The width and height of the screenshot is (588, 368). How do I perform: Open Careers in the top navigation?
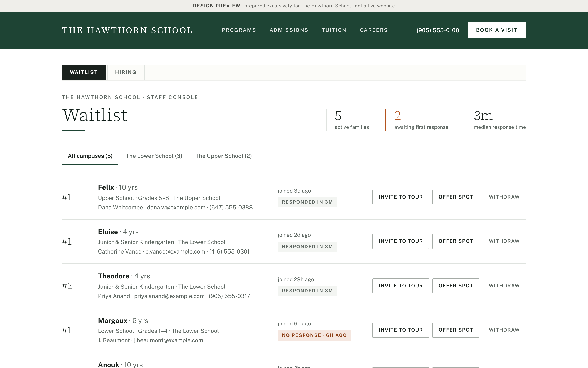374,30
